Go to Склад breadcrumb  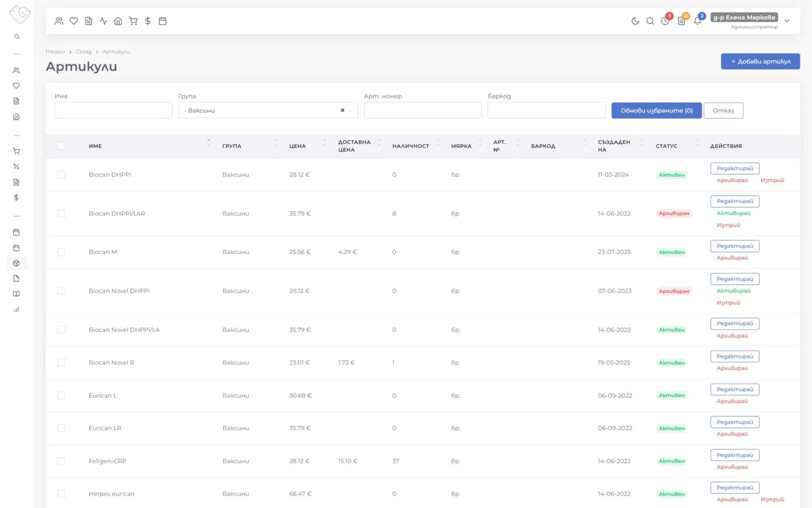point(84,52)
